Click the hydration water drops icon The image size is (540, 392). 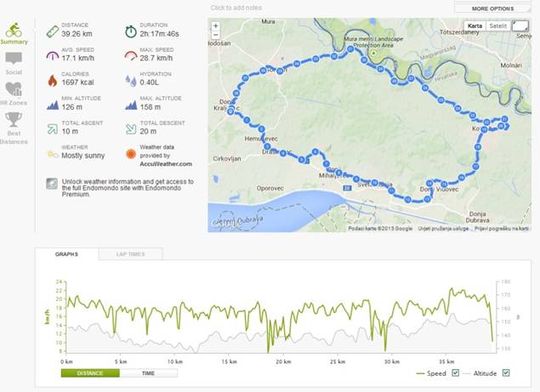coord(130,80)
